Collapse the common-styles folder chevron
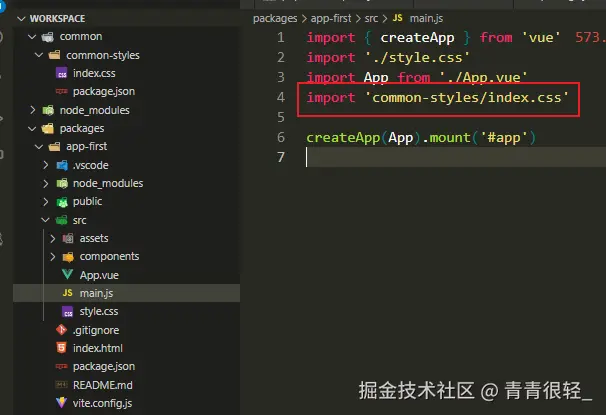This screenshot has height=415, width=606. pos(39,55)
